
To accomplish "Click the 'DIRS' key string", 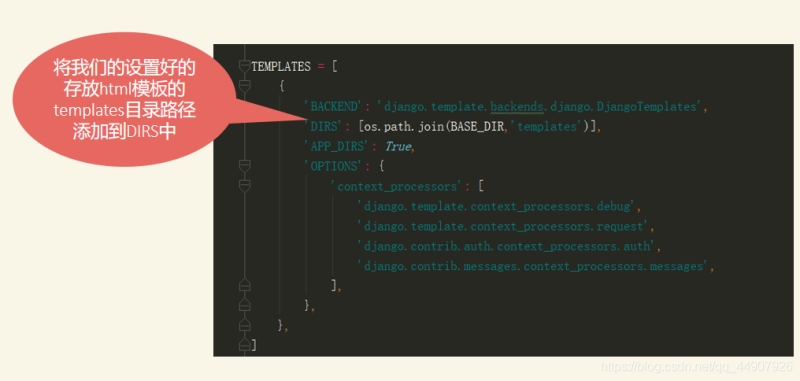I will [x=324, y=126].
